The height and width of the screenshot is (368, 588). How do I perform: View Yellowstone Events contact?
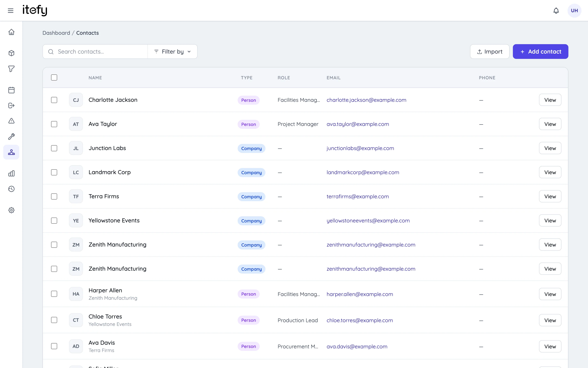click(550, 220)
